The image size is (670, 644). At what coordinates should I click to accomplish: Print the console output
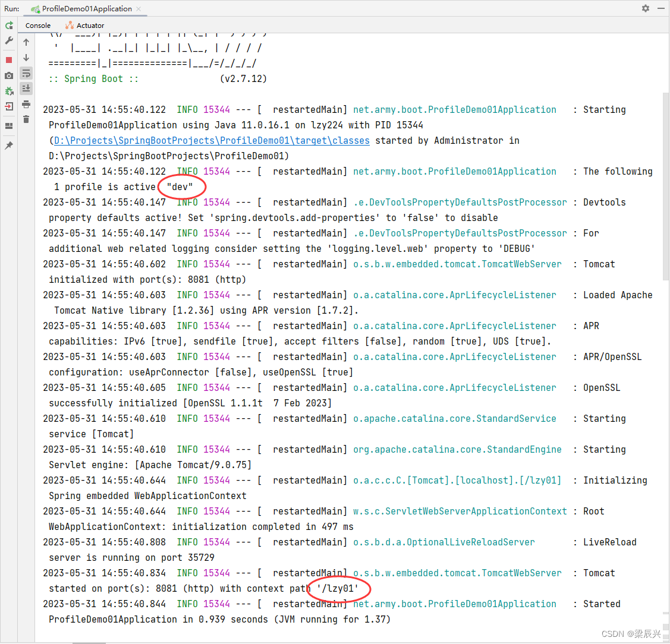26,104
